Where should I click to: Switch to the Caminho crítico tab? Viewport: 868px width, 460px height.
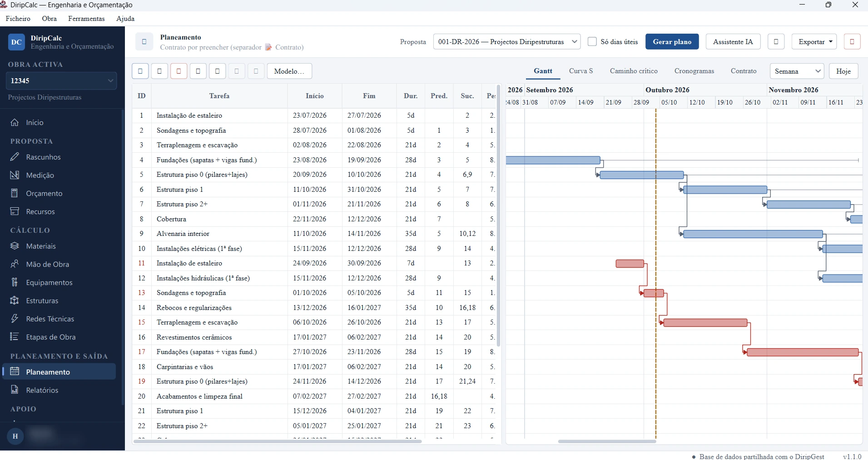coord(634,71)
